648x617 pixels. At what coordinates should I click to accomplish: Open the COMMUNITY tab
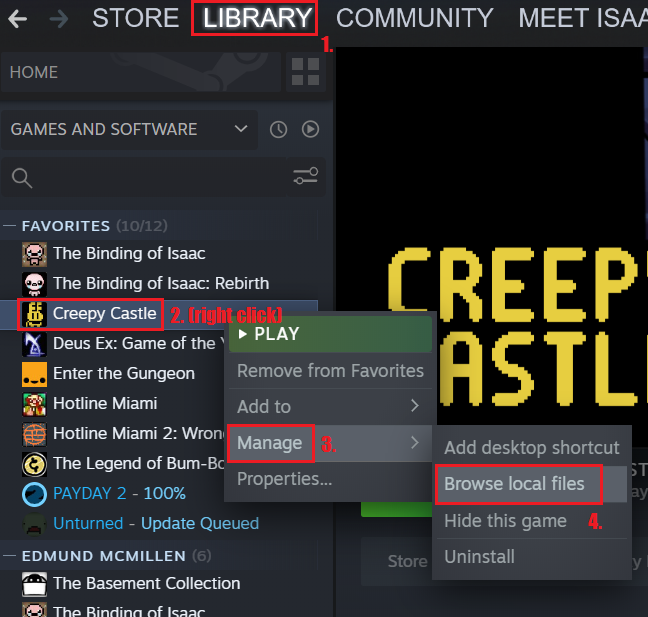coord(415,18)
